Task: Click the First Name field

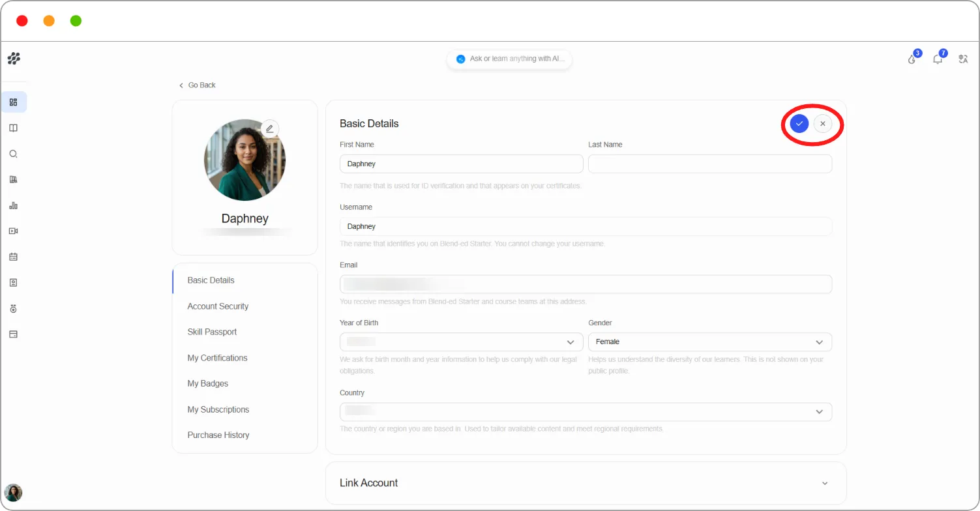Action: click(x=462, y=164)
